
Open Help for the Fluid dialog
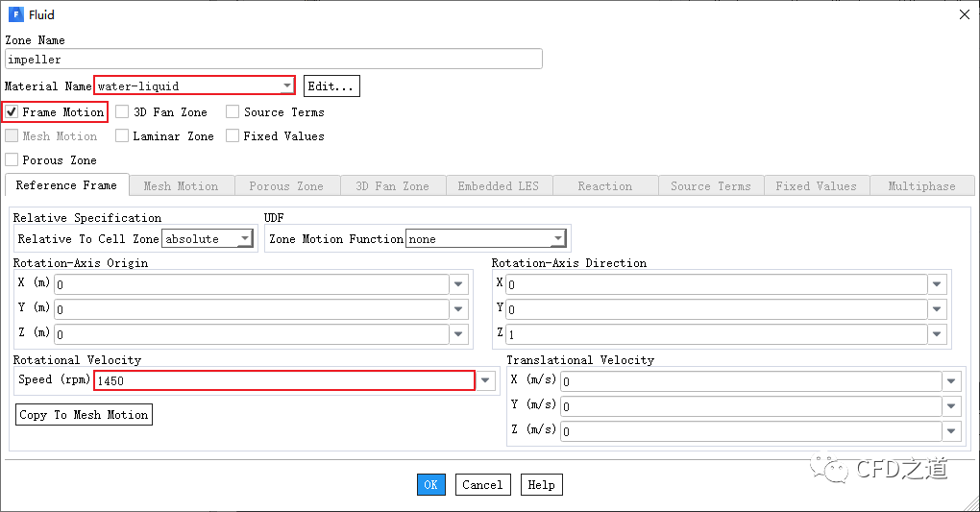pos(541,485)
